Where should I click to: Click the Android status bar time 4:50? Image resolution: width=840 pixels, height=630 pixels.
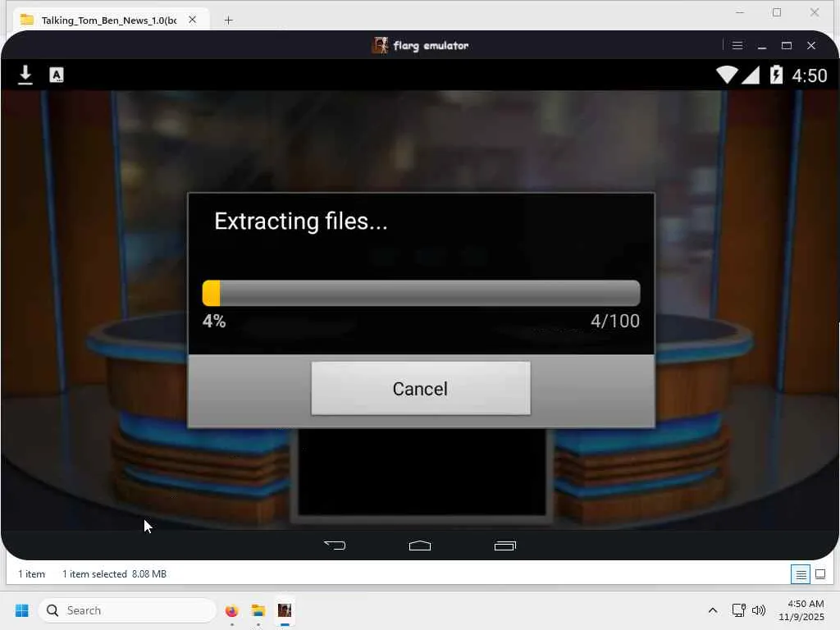pyautogui.click(x=810, y=75)
